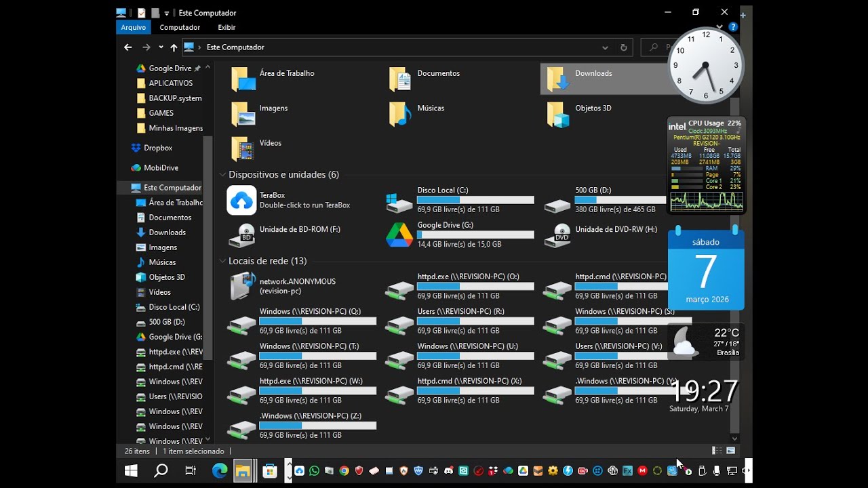The height and width of the screenshot is (488, 868).
Task: Open httpd.exe (\\REVISION-PC) (O:) network drive
Action: pos(460,286)
